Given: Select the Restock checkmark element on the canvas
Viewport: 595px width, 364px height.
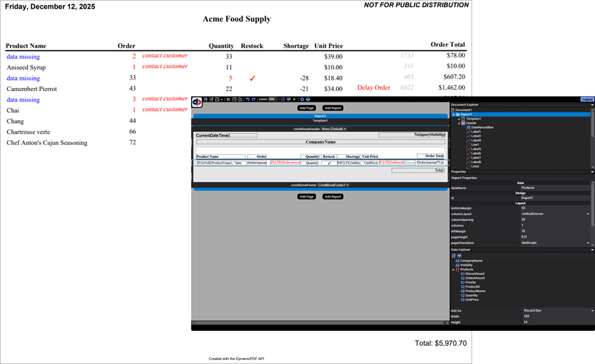Looking at the screenshot, I should [329, 163].
